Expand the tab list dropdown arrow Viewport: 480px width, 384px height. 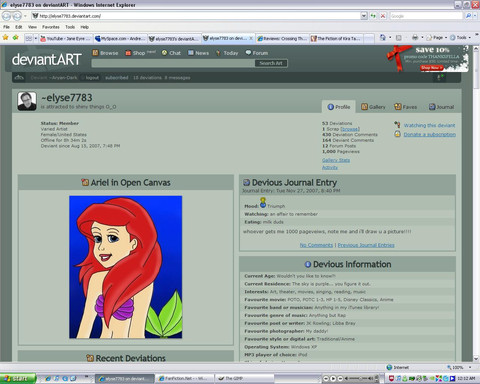tap(36, 39)
